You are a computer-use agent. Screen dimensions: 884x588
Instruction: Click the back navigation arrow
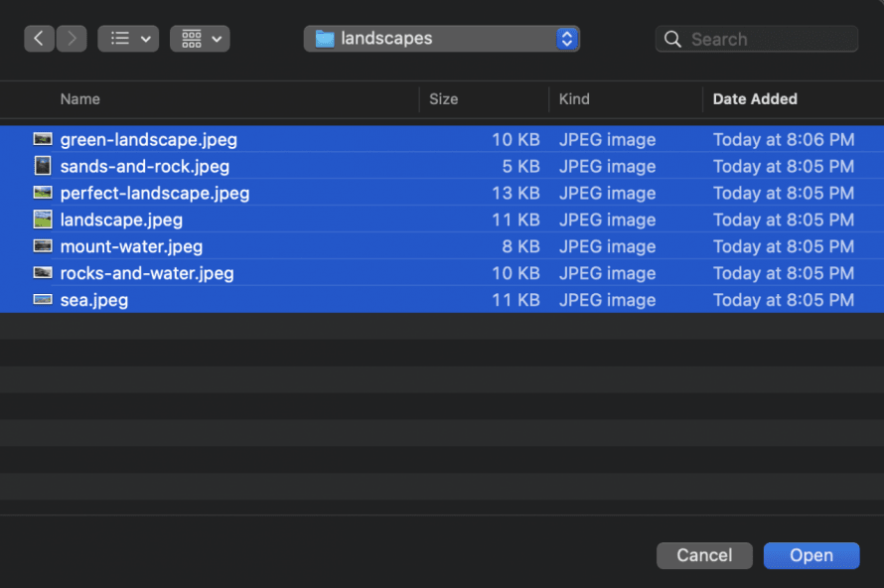coord(39,39)
